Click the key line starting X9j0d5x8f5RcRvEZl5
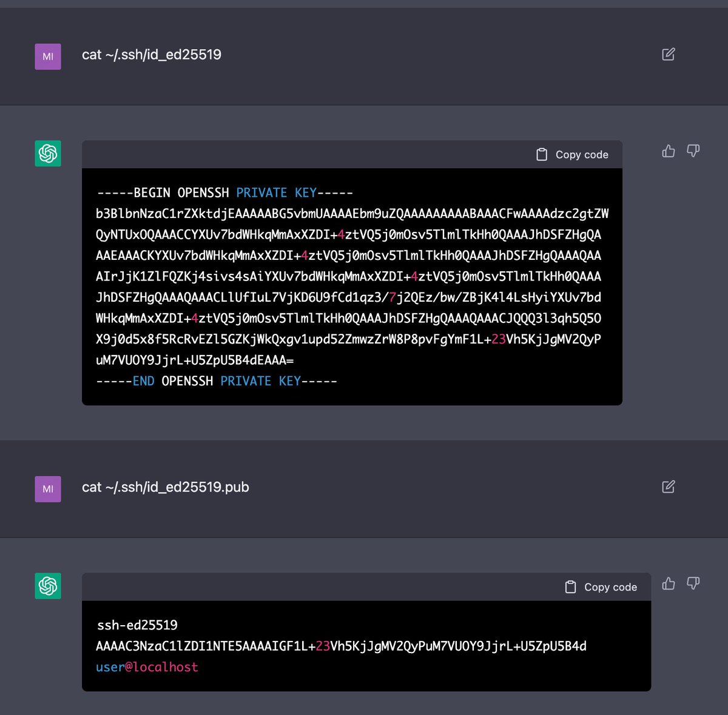This screenshot has height=715, width=728. (x=349, y=339)
